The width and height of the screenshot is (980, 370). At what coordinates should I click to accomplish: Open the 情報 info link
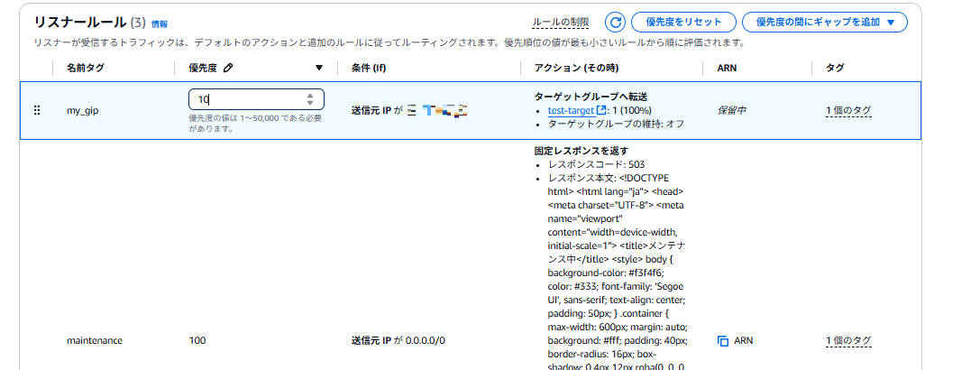tap(160, 24)
